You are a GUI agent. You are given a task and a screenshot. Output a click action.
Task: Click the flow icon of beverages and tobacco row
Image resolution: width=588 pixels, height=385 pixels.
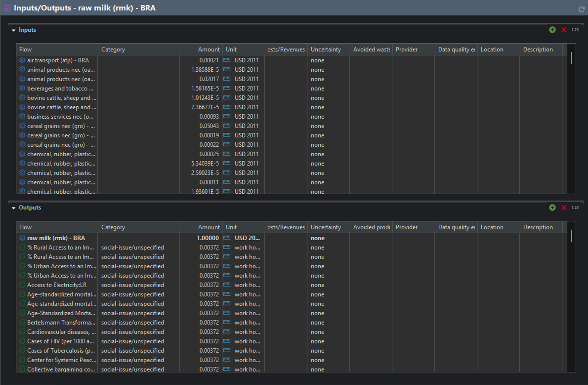[x=22, y=88]
